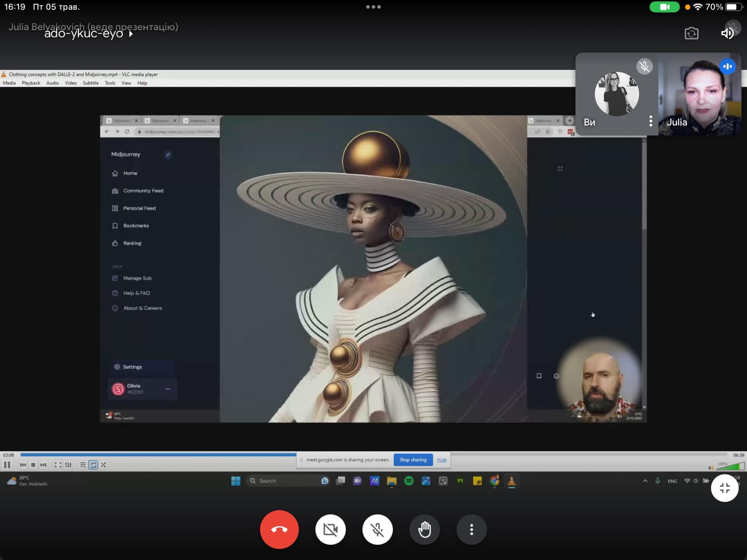Open Manage Sub in Midjourney sidebar
Image resolution: width=747 pixels, height=560 pixels.
(x=132, y=278)
